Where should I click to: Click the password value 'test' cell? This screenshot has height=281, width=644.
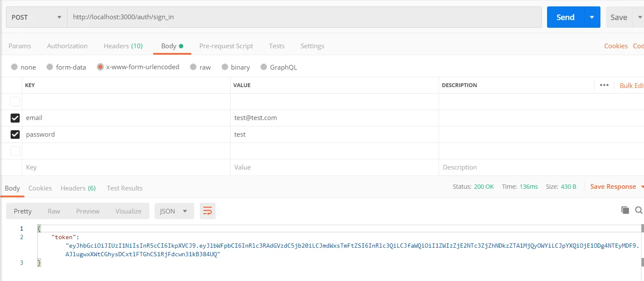(x=334, y=135)
